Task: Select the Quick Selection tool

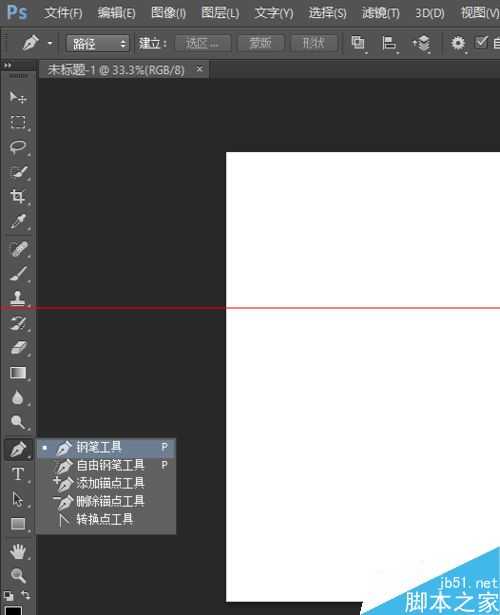Action: point(18,172)
